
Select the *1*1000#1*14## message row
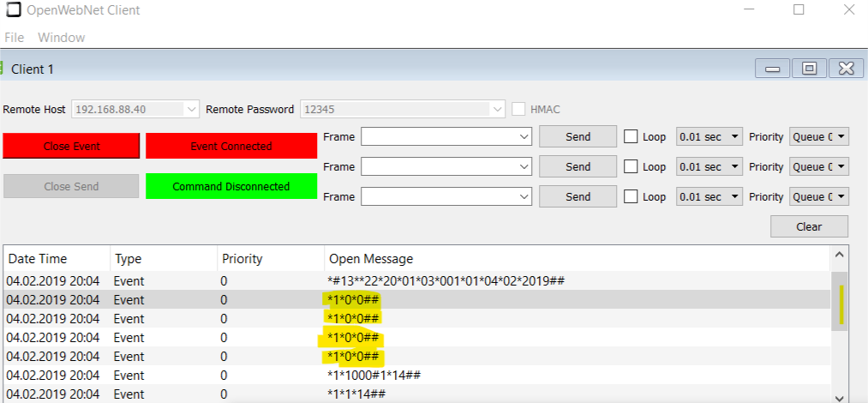tap(417, 376)
